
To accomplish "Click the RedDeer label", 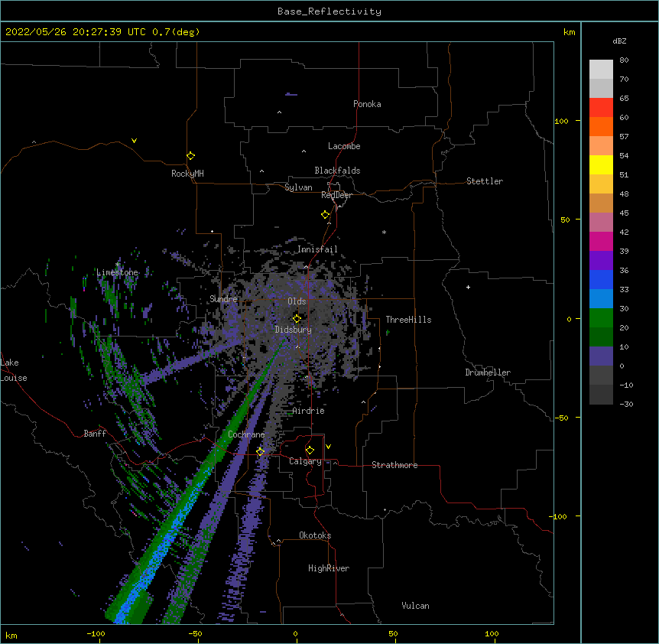I will point(336,195).
